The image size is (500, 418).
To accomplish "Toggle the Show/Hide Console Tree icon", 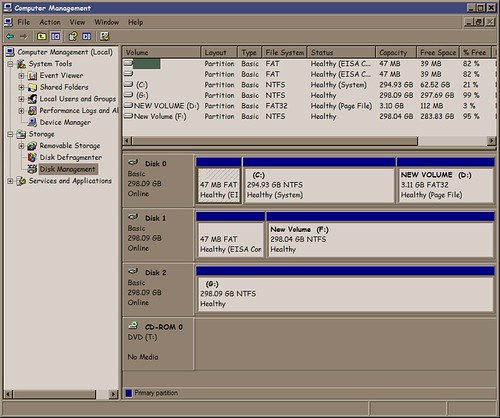I will [55, 36].
